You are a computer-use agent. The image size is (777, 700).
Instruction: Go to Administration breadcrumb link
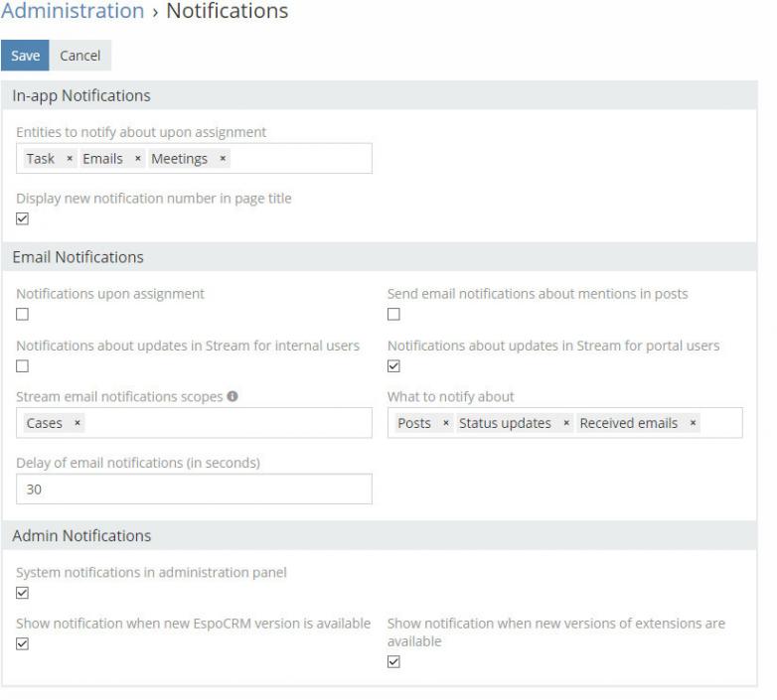[73, 12]
